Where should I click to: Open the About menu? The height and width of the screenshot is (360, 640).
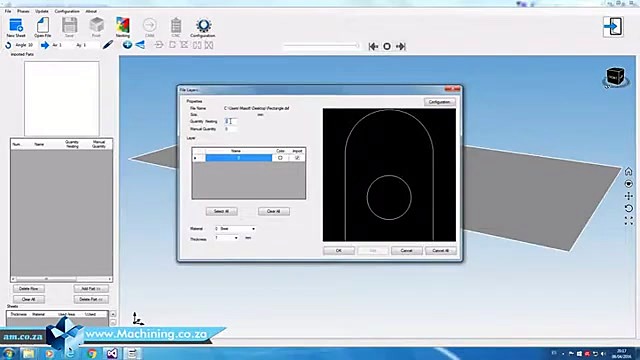(x=91, y=11)
